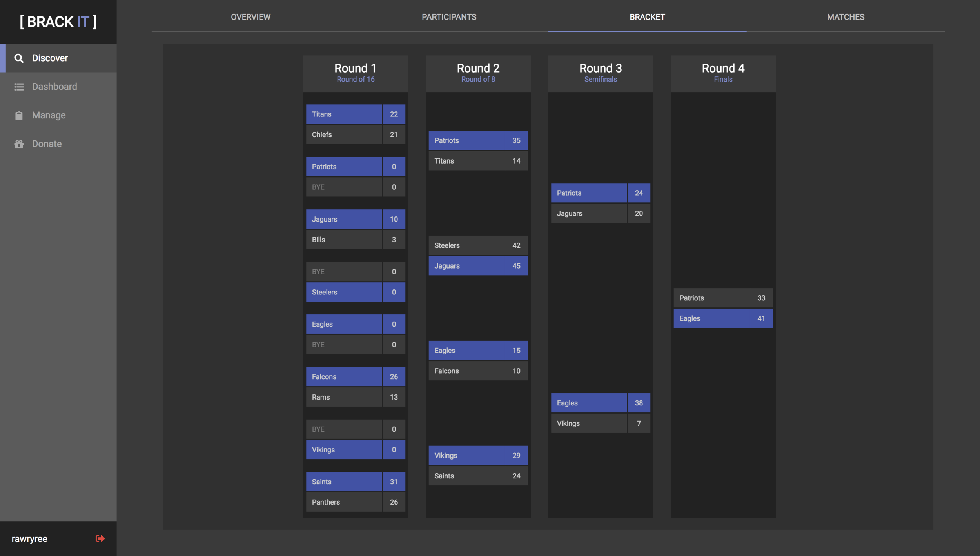Click the Manage clipboard icon
980x556 pixels.
[x=19, y=115]
